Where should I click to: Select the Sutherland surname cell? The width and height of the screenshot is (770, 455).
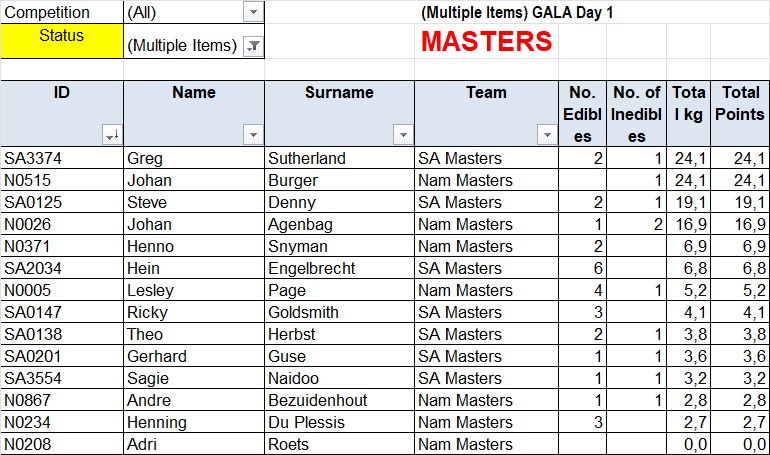pyautogui.click(x=339, y=158)
